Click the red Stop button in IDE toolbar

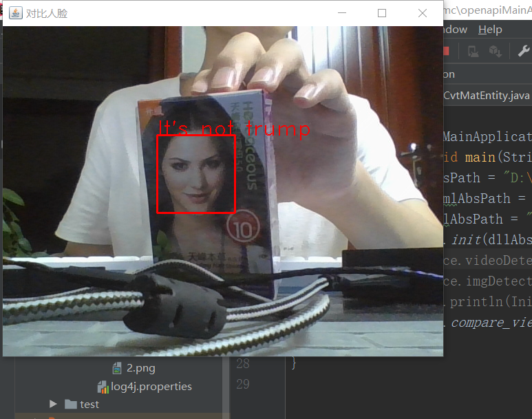[x=447, y=51]
